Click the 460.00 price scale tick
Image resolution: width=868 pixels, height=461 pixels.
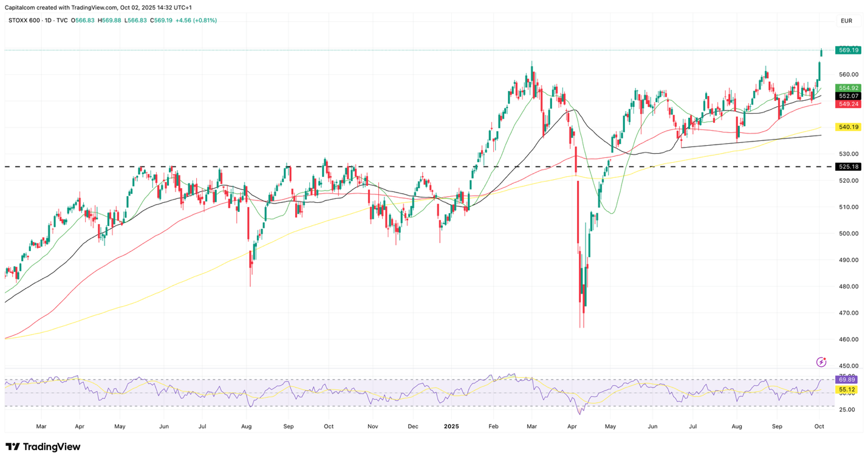click(848, 340)
